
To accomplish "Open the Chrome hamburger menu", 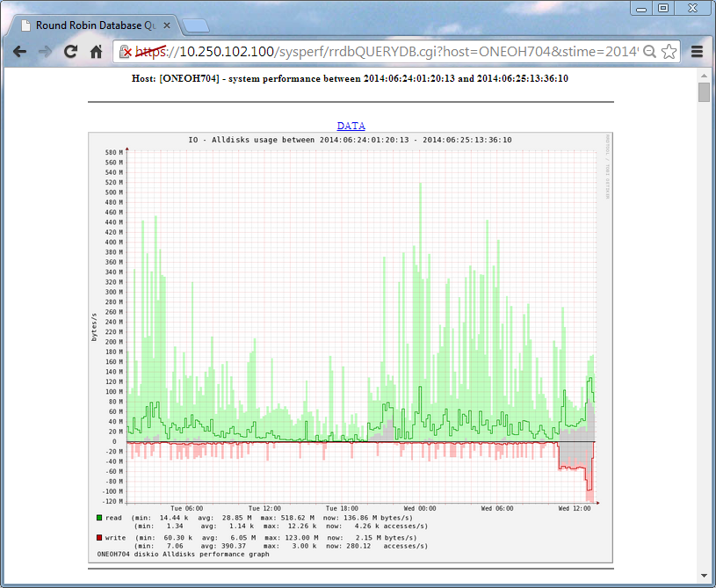I will coord(697,51).
